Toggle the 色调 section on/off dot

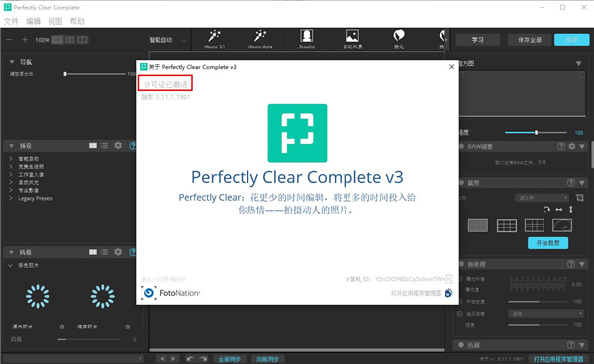[461, 345]
